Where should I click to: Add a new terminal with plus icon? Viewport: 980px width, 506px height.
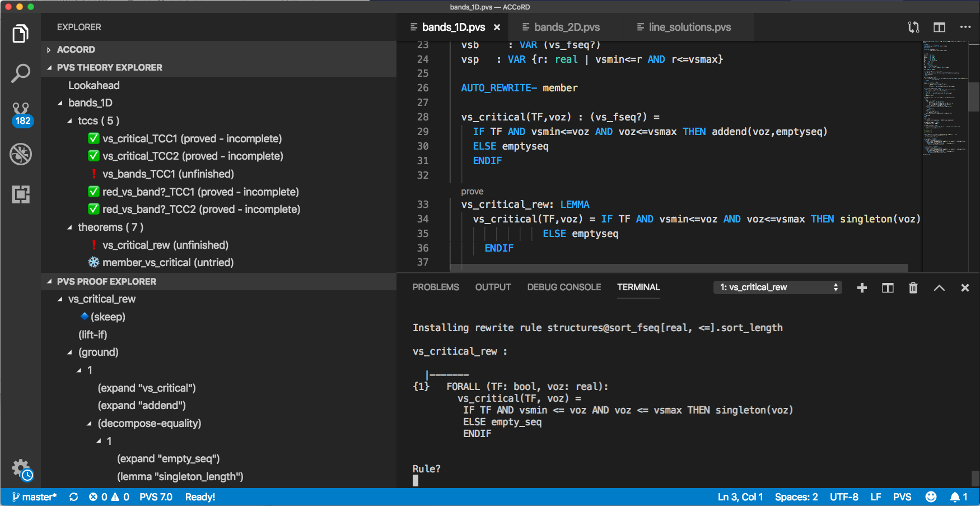pyautogui.click(x=861, y=287)
